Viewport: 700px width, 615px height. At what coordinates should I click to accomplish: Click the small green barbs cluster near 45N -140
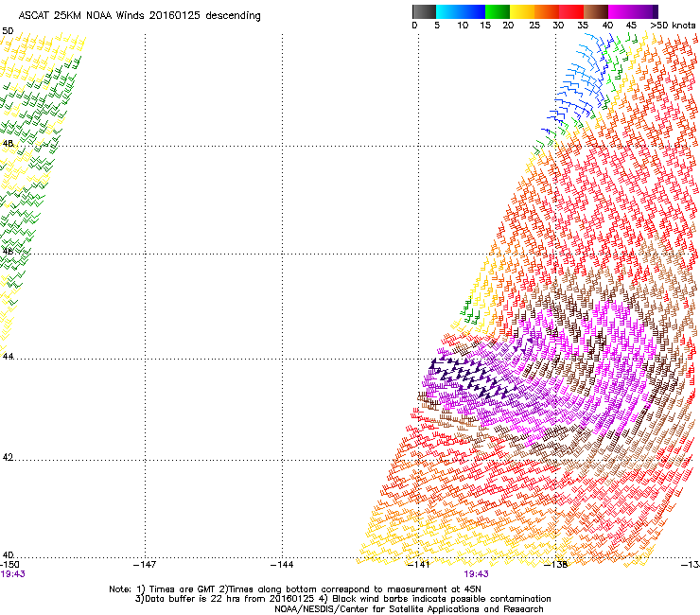tap(469, 312)
